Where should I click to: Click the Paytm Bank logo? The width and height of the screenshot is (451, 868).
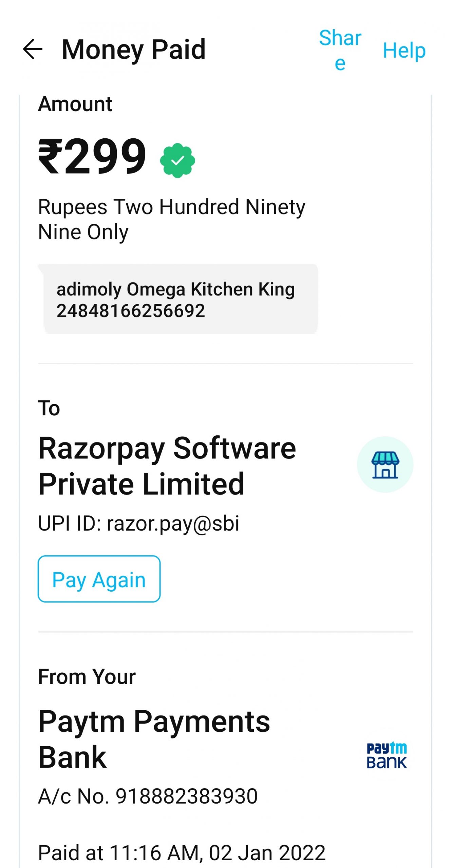[x=387, y=755]
